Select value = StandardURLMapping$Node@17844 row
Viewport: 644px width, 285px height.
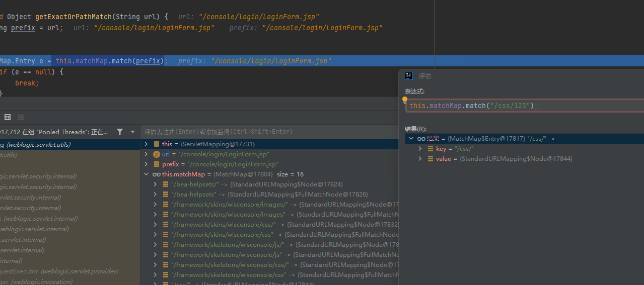525,159
